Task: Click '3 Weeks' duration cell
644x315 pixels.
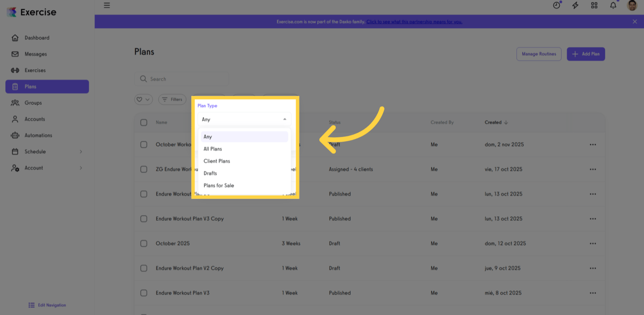Action: [x=291, y=244]
